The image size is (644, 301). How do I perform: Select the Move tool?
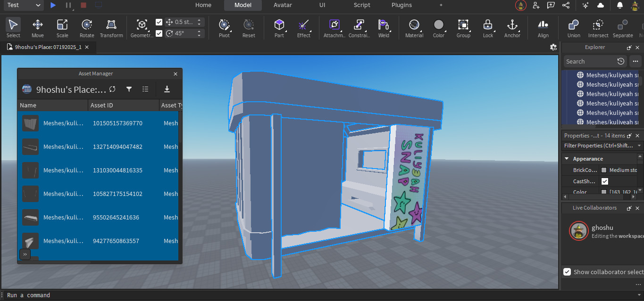click(x=38, y=28)
